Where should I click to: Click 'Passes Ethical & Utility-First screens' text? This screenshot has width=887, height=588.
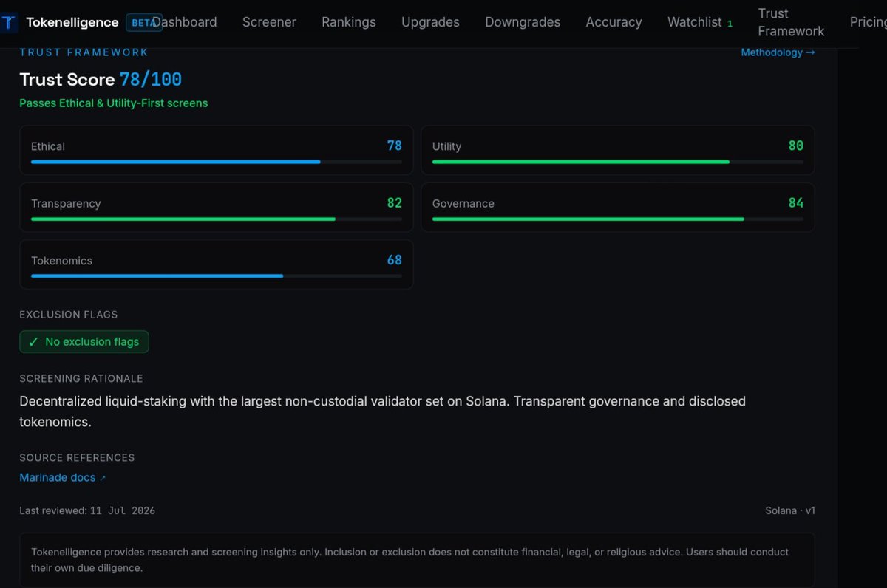114,103
